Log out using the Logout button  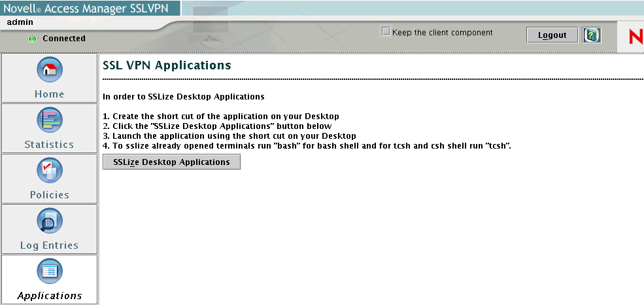552,35
